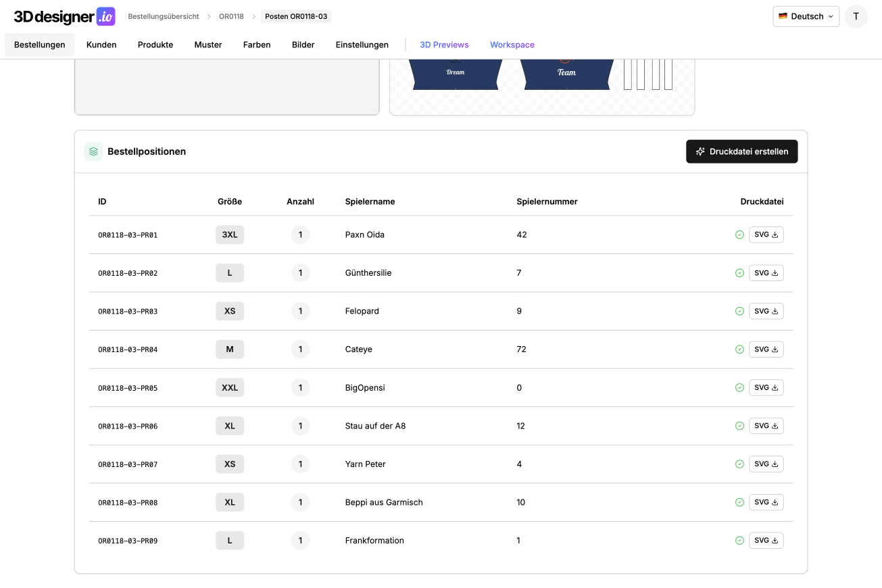Download SVG for Cateye print file
The height and width of the screenshot is (588, 882).
766,349
